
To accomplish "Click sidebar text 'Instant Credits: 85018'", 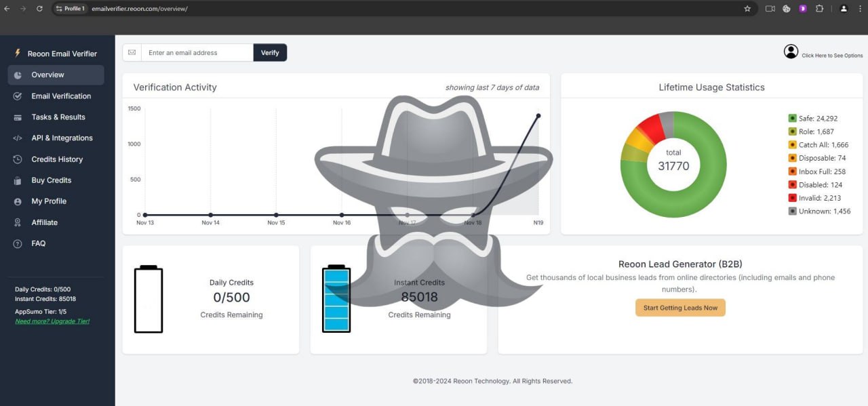I will [x=45, y=299].
